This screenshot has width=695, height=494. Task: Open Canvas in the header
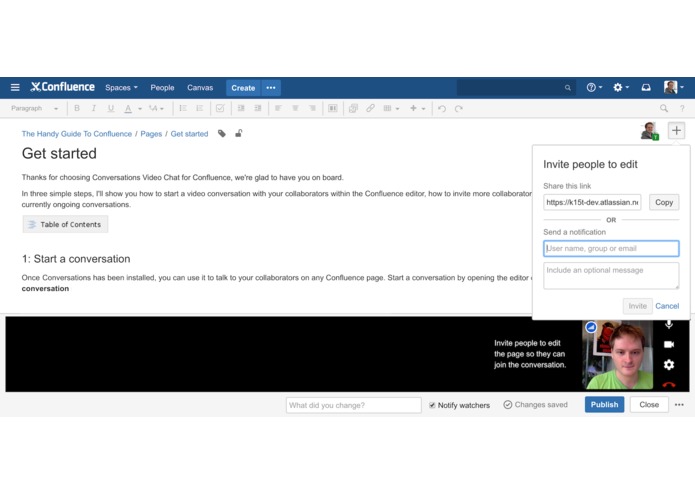click(200, 88)
